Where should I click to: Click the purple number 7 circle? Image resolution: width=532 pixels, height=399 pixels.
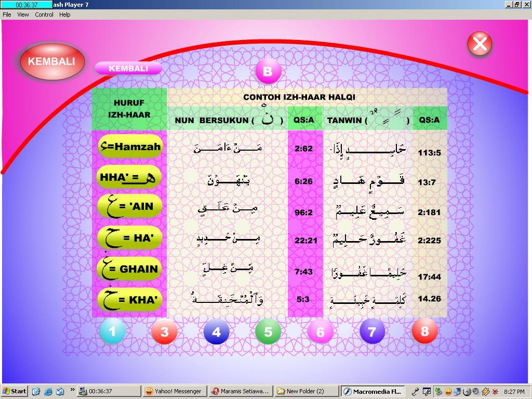pyautogui.click(x=373, y=331)
